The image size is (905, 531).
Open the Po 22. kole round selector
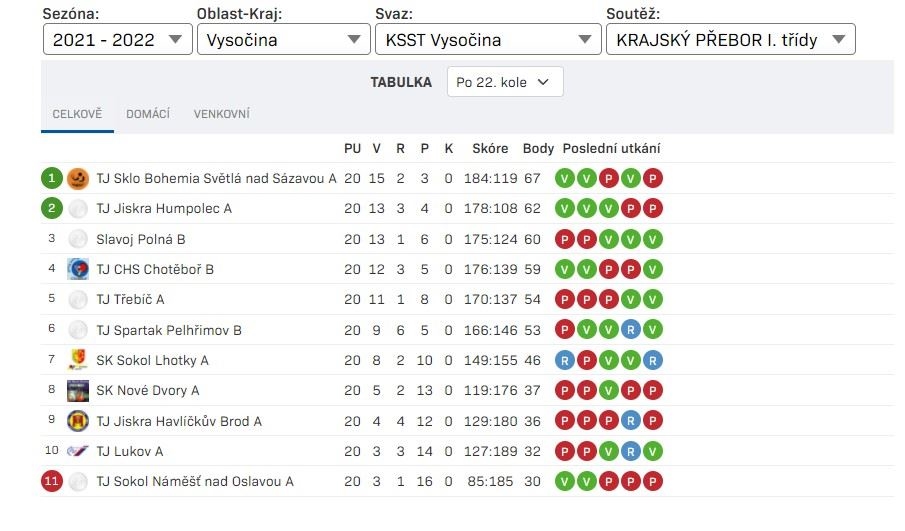[504, 82]
